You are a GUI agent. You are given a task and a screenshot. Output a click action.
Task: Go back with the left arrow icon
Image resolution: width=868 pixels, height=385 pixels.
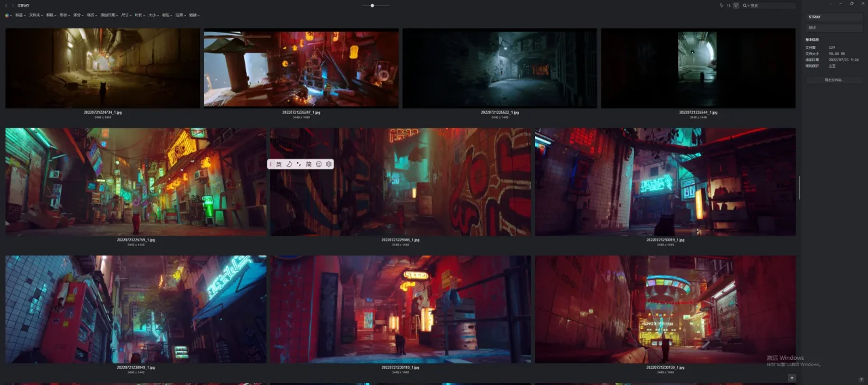6,5
